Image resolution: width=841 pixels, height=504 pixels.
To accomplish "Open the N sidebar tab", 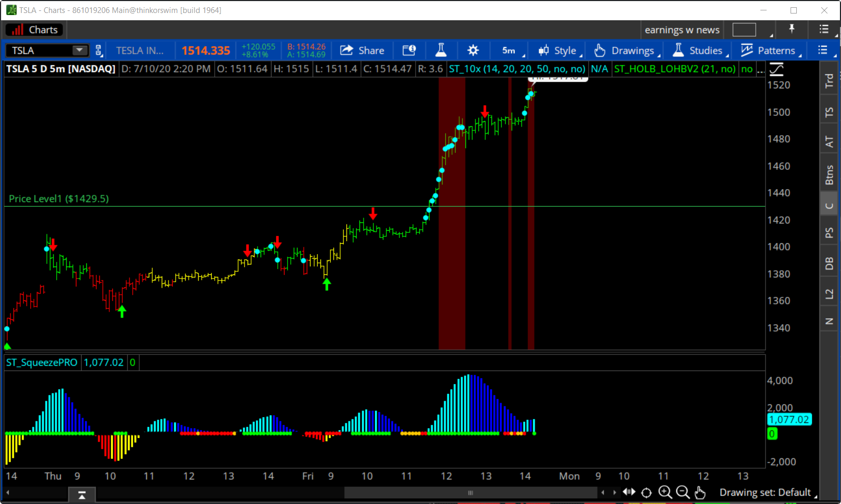I will tap(829, 322).
